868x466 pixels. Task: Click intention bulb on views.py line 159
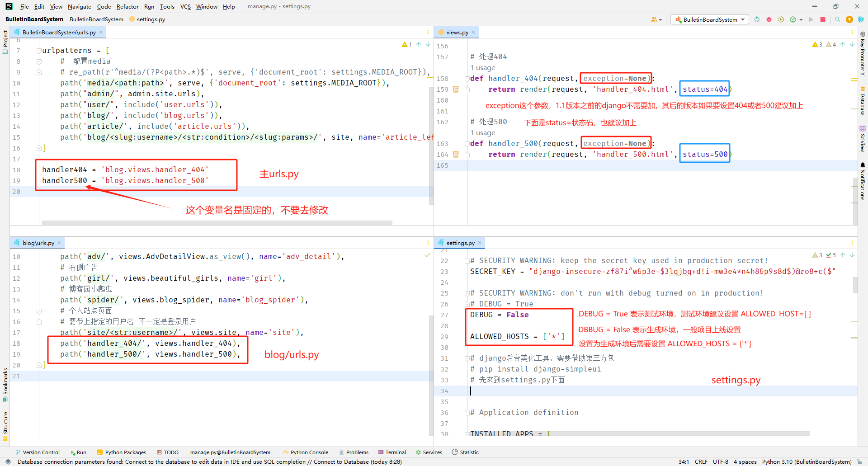pyautogui.click(x=456, y=89)
